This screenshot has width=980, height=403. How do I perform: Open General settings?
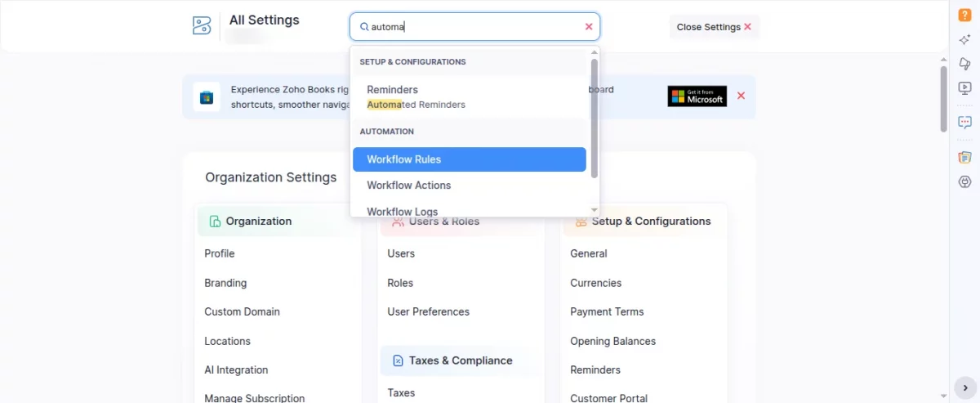pyautogui.click(x=589, y=253)
